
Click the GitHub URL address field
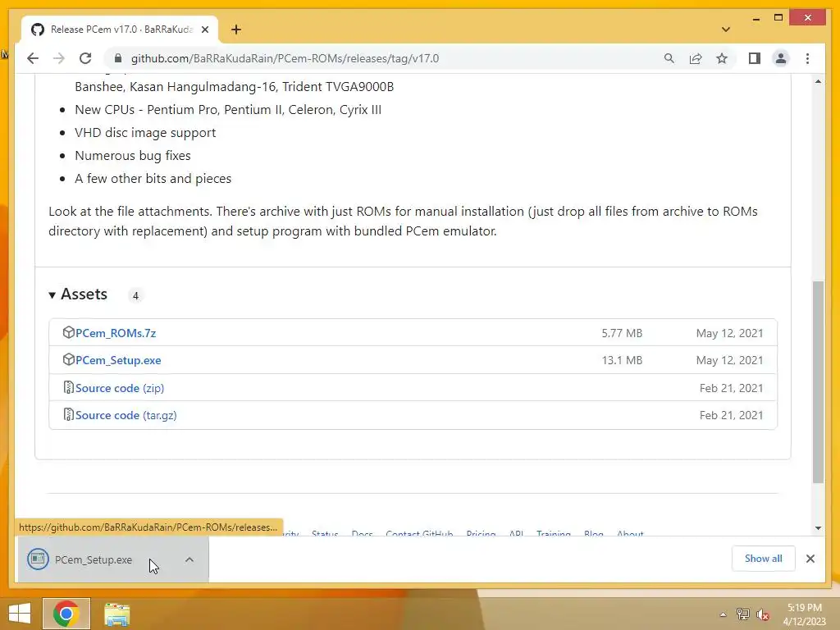click(285, 58)
